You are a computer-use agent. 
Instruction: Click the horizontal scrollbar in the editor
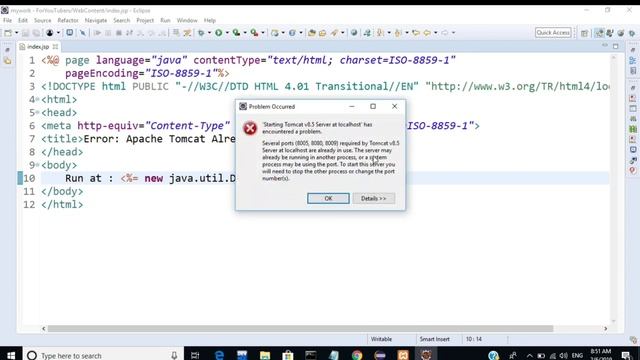click(x=300, y=329)
